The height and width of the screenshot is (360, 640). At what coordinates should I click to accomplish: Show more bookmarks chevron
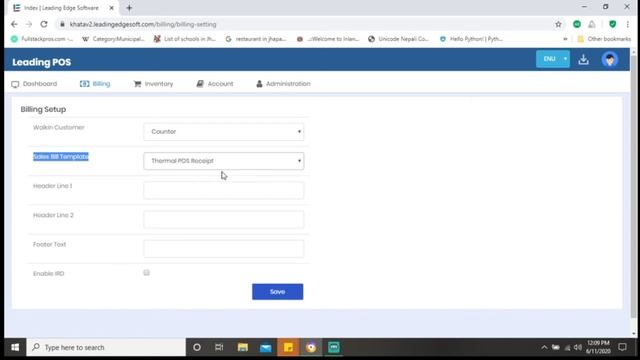click(x=565, y=39)
